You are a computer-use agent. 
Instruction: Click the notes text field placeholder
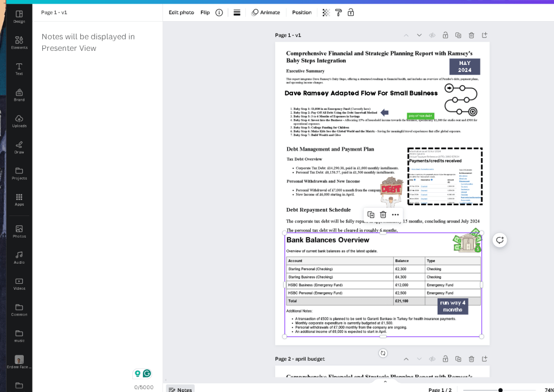pyautogui.click(x=88, y=42)
